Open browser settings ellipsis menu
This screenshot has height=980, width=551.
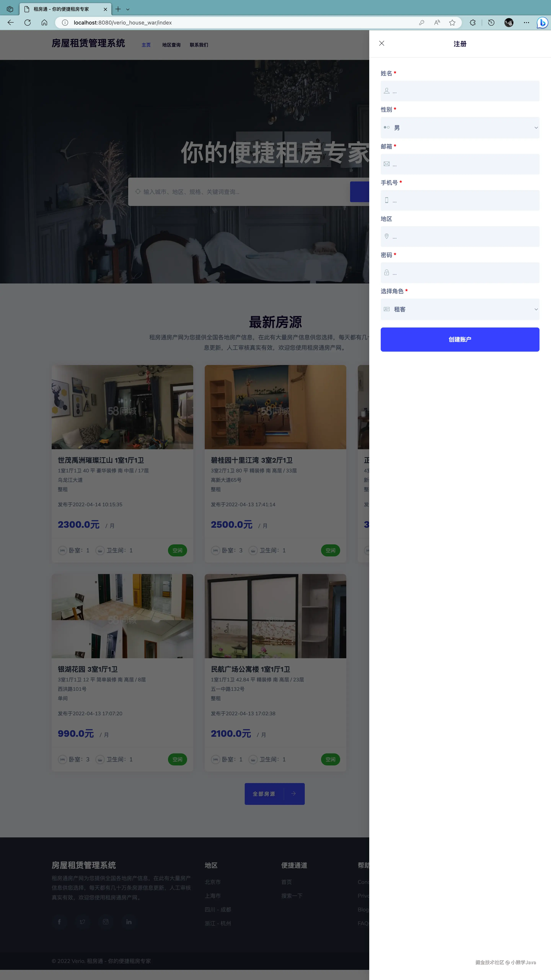[x=526, y=22]
